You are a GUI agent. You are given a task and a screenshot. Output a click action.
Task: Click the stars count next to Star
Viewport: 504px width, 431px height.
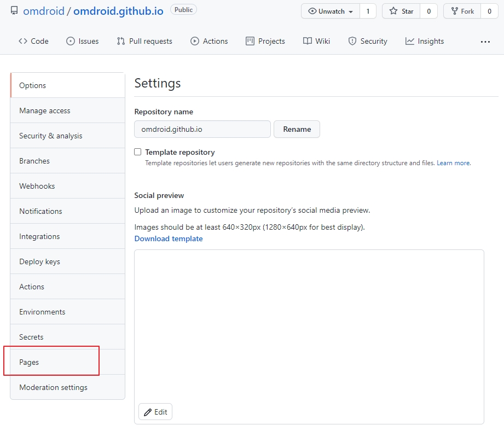[x=429, y=11]
